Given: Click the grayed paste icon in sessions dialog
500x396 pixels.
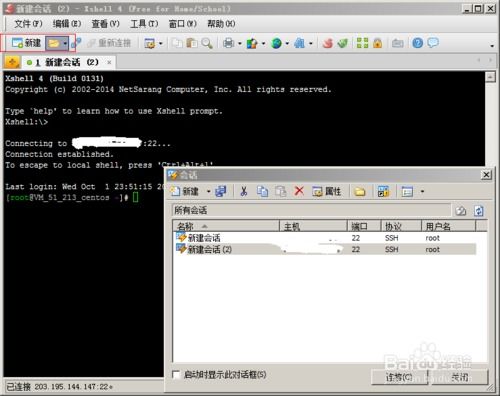Looking at the screenshot, I should (x=281, y=192).
